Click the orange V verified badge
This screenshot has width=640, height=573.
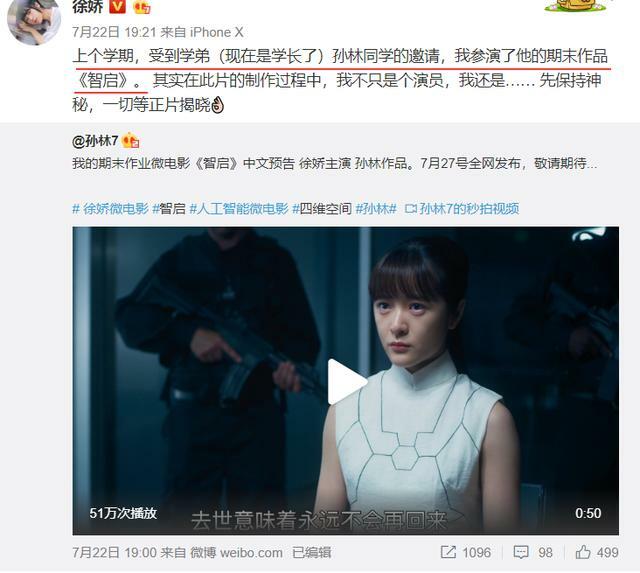pos(118,6)
